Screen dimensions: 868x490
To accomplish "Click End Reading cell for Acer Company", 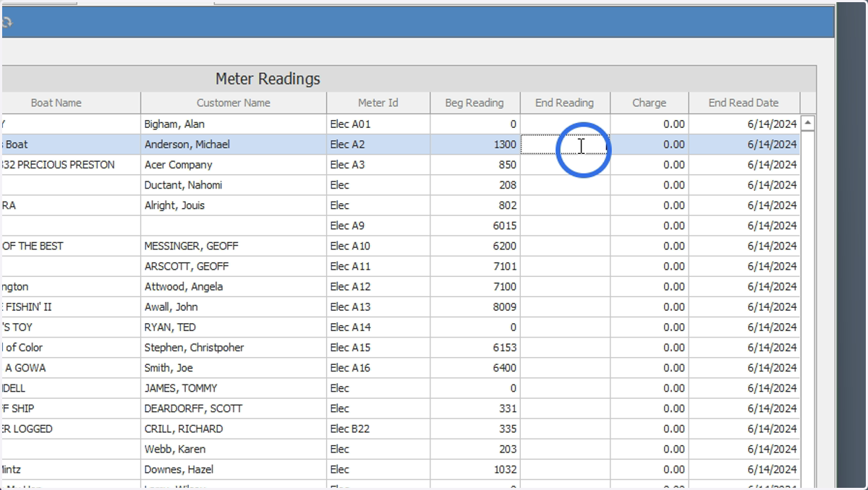I will click(565, 165).
